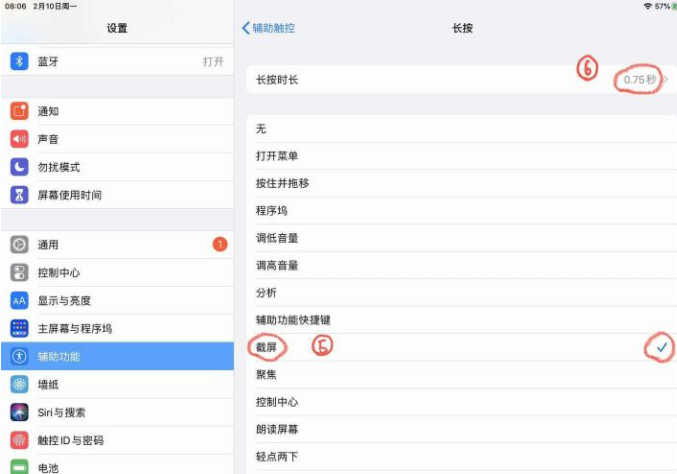
Task: Open Siri与搜索 settings
Action: pyautogui.click(x=117, y=412)
